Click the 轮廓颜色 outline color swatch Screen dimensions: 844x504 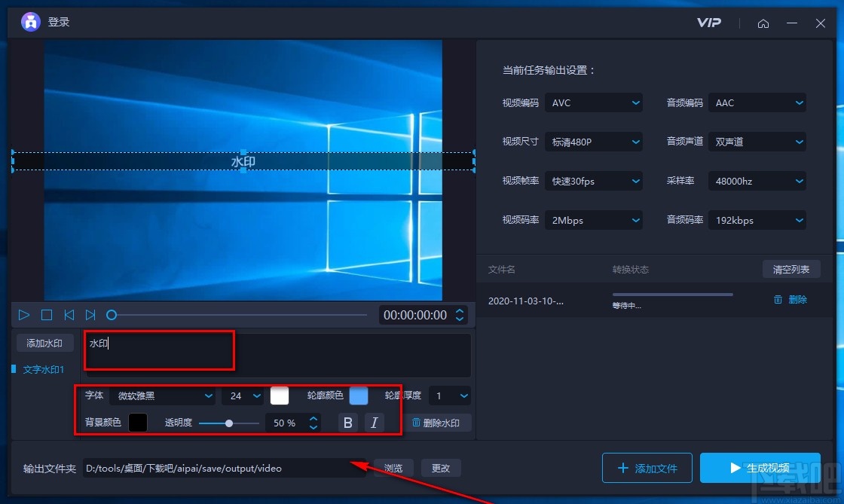tap(359, 395)
